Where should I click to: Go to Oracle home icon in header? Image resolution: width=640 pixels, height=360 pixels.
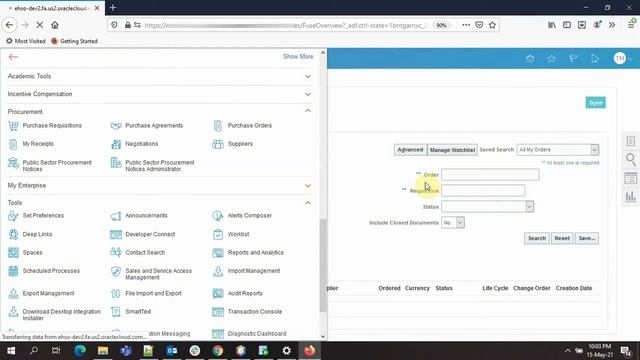click(530, 59)
